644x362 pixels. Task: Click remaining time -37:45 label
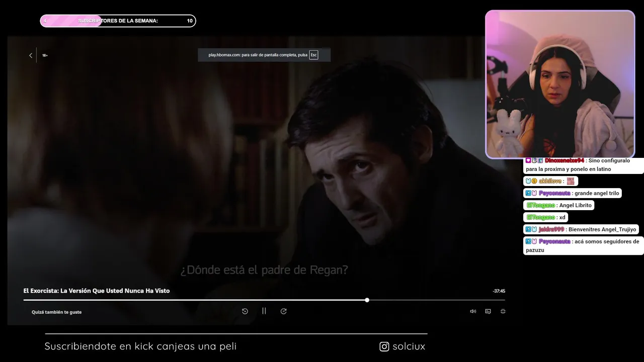pos(499,291)
